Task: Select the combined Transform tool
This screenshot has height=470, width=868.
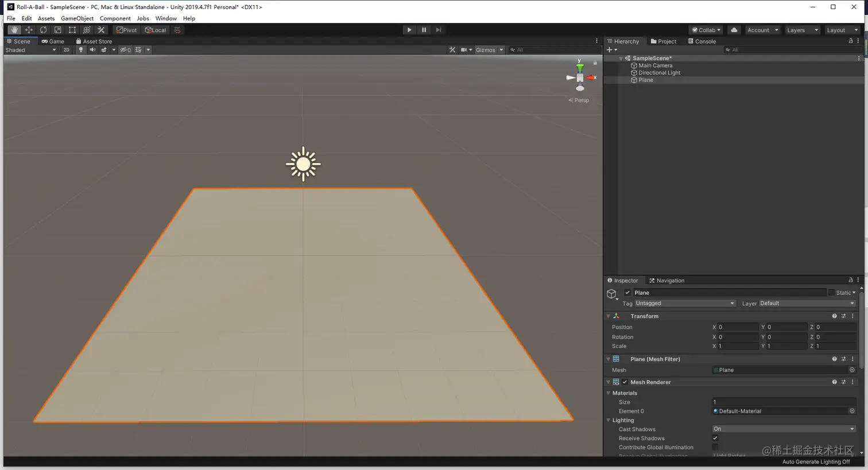Action: (87, 30)
